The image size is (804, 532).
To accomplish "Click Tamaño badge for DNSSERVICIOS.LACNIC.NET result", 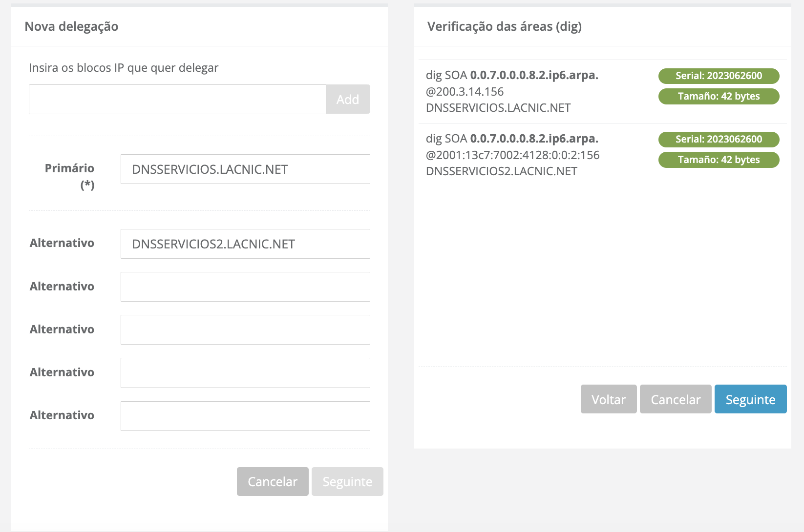I will click(719, 96).
